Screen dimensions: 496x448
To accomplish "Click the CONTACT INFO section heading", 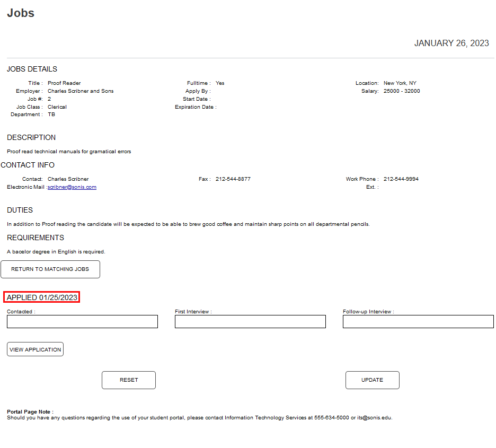I will click(x=28, y=165).
